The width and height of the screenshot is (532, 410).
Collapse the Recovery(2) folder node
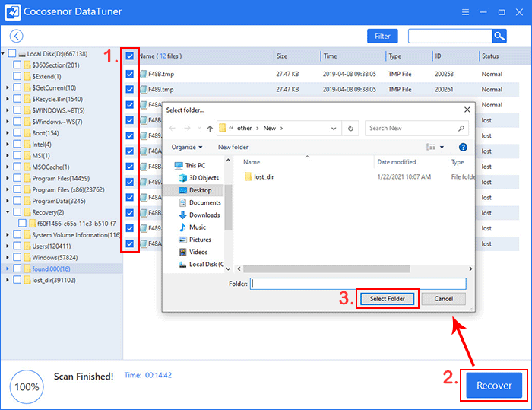pos(8,212)
